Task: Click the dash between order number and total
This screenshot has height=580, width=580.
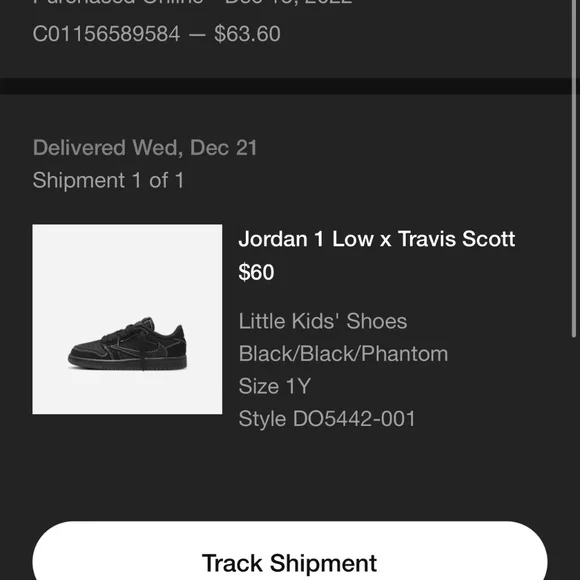Action: pos(197,34)
